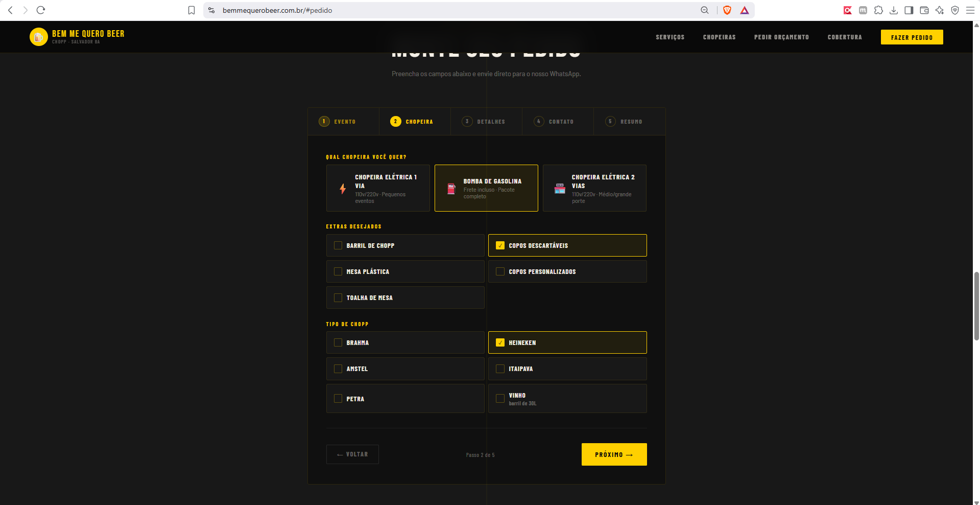Click the 'Preencha os campos abaixo' subtitle text

(x=486, y=74)
